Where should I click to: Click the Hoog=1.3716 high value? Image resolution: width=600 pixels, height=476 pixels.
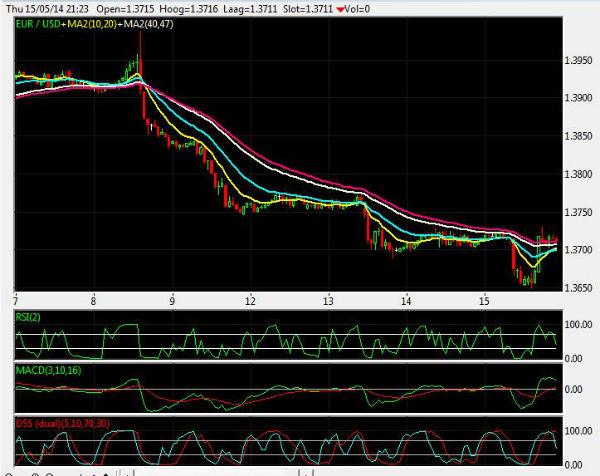[188, 9]
